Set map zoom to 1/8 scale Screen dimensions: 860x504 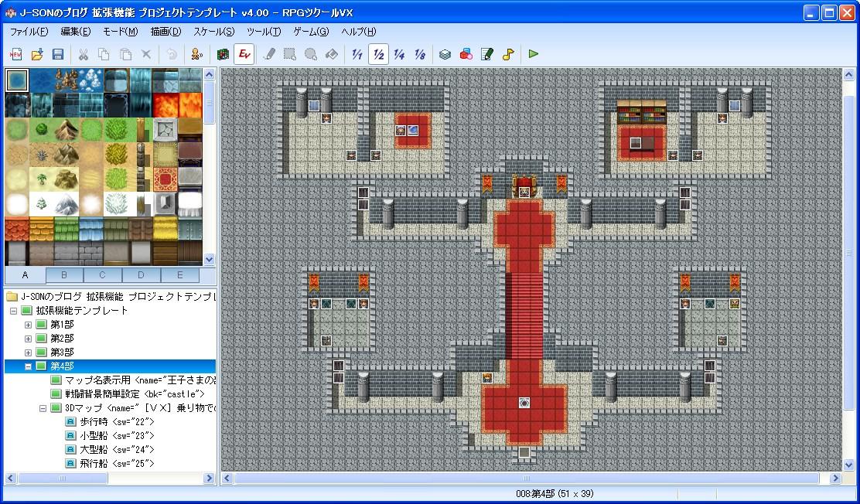[x=420, y=54]
